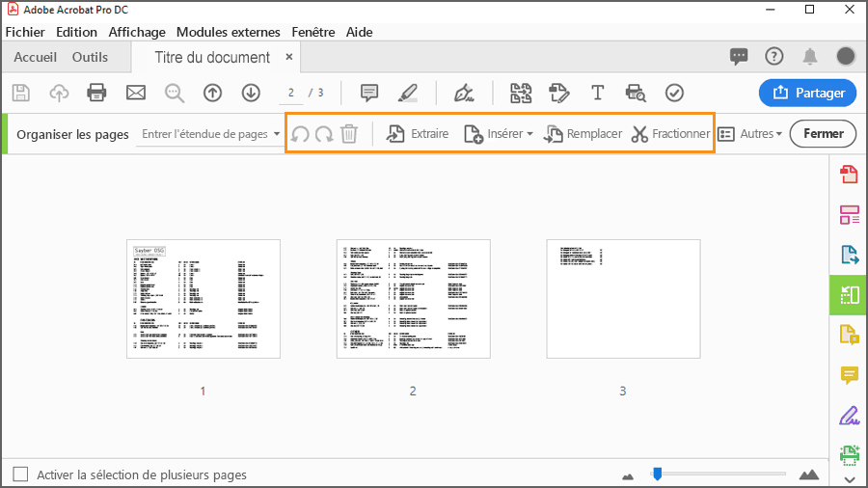Click the checkmark circle icon in toolbar
Viewport: 868px width, 488px height.
[674, 93]
